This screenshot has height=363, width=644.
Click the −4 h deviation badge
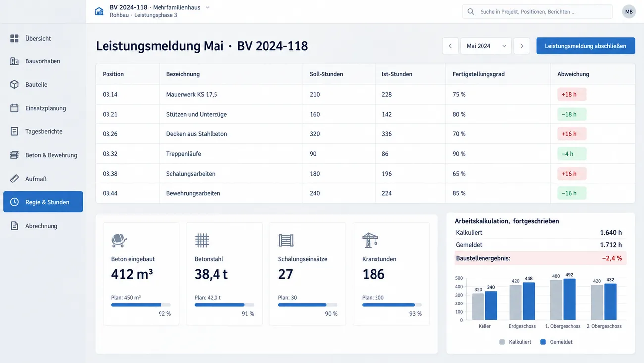tap(572, 154)
